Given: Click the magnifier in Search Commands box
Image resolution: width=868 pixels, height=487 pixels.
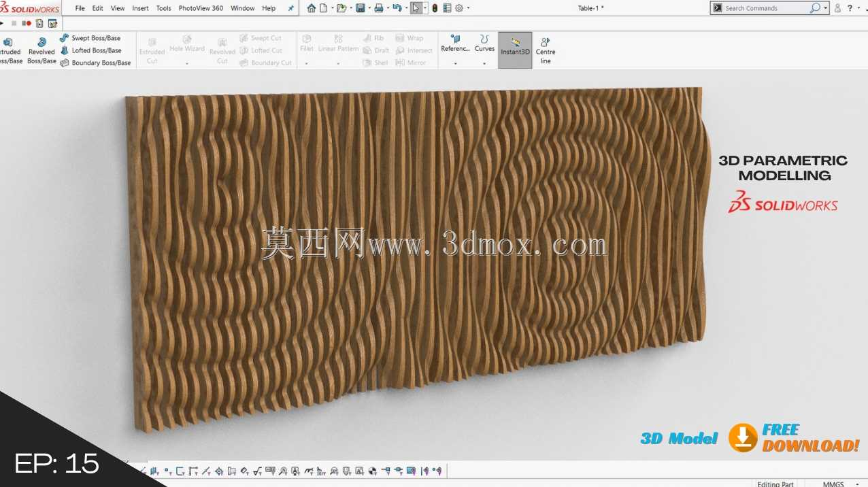Looking at the screenshot, I should point(815,8).
